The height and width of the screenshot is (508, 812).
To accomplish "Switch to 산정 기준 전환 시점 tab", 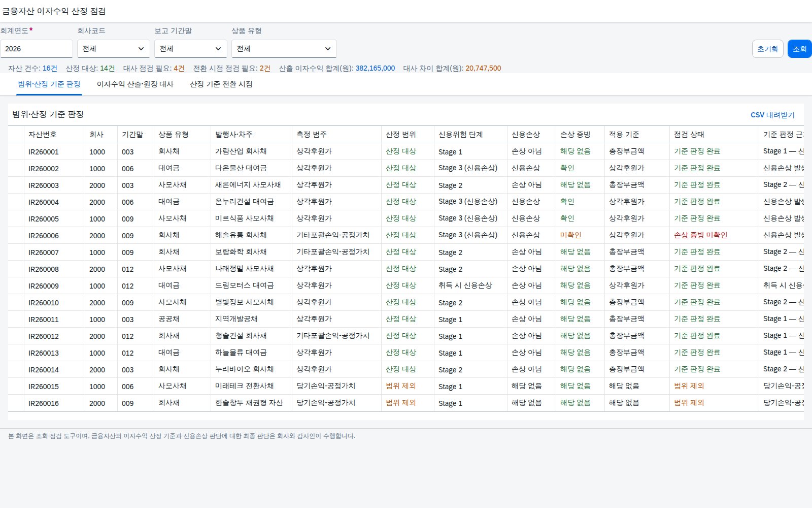I will pyautogui.click(x=221, y=84).
